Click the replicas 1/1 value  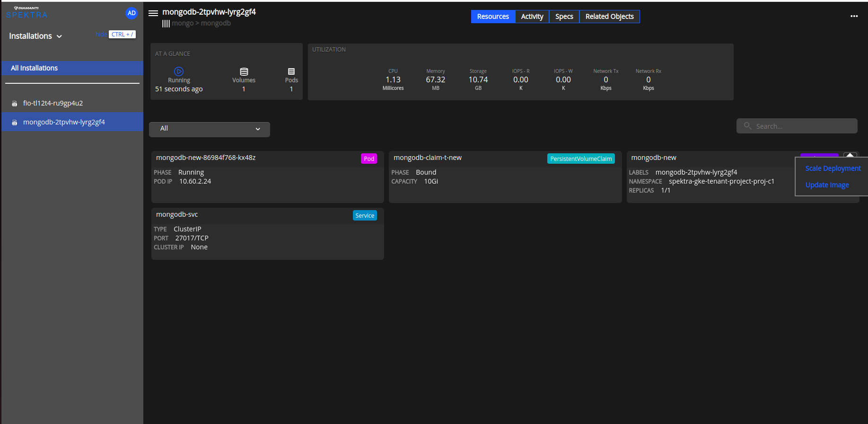pos(666,190)
